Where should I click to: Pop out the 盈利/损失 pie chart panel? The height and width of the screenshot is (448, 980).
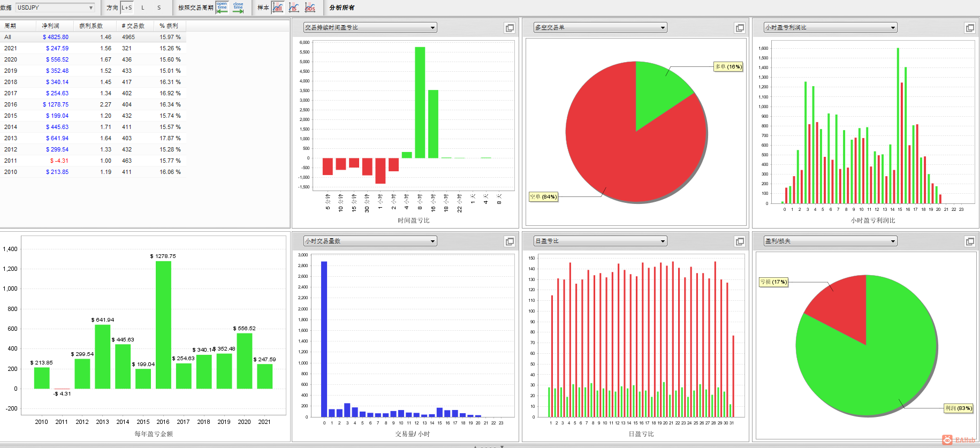pyautogui.click(x=970, y=241)
